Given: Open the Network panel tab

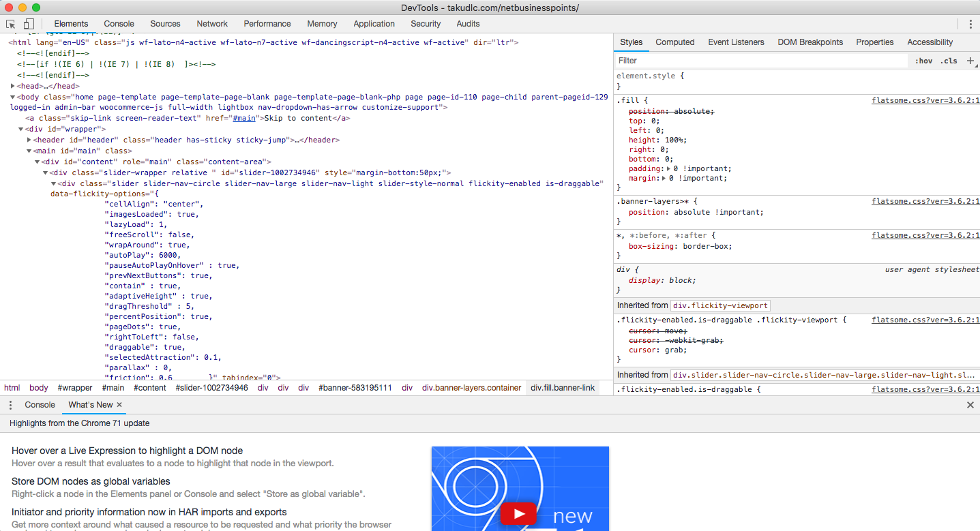Looking at the screenshot, I should pyautogui.click(x=212, y=24).
